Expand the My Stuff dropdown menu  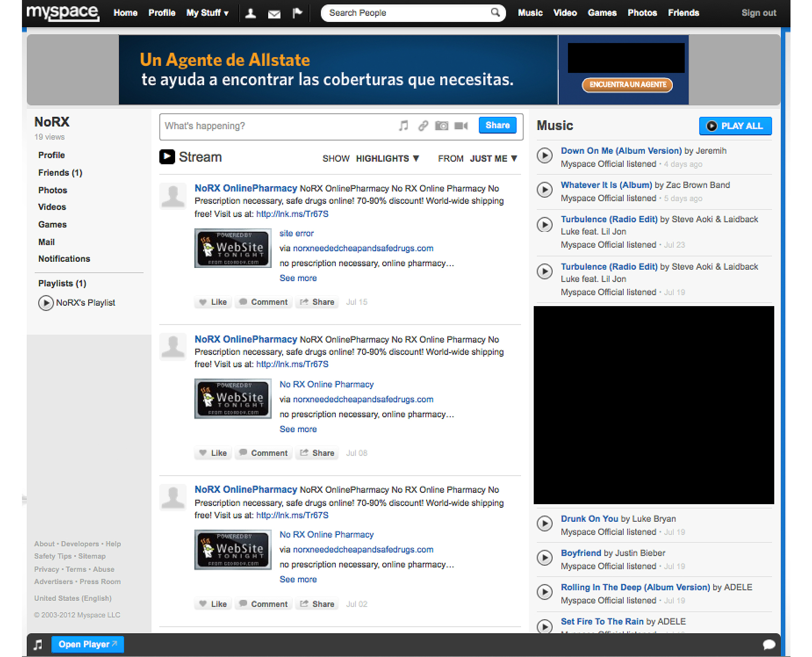click(207, 13)
